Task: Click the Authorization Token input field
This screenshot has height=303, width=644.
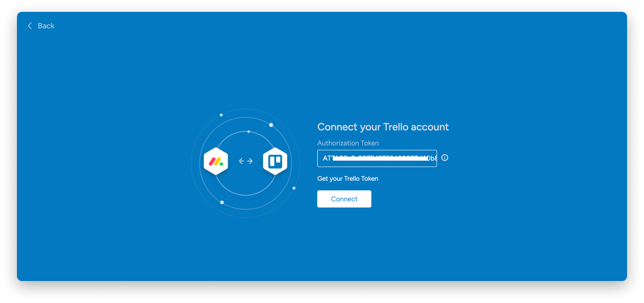Action: point(377,158)
